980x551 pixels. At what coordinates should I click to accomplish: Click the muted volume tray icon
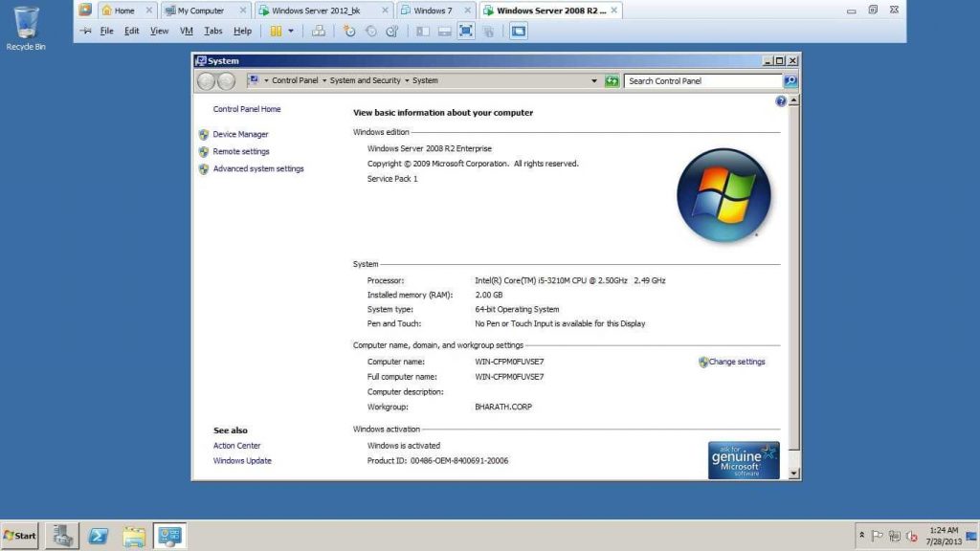pos(912,536)
